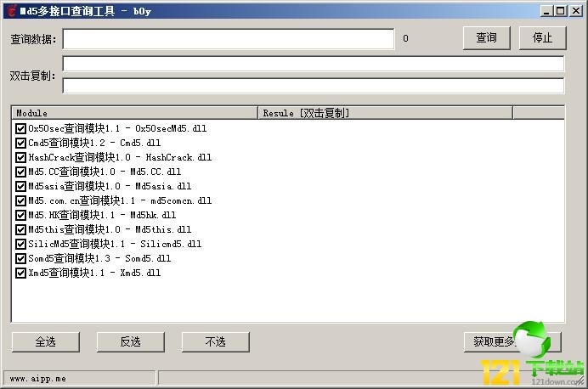The image size is (588, 389).
Task: Toggle the Cmd5 module checkbox
Action: point(21,144)
